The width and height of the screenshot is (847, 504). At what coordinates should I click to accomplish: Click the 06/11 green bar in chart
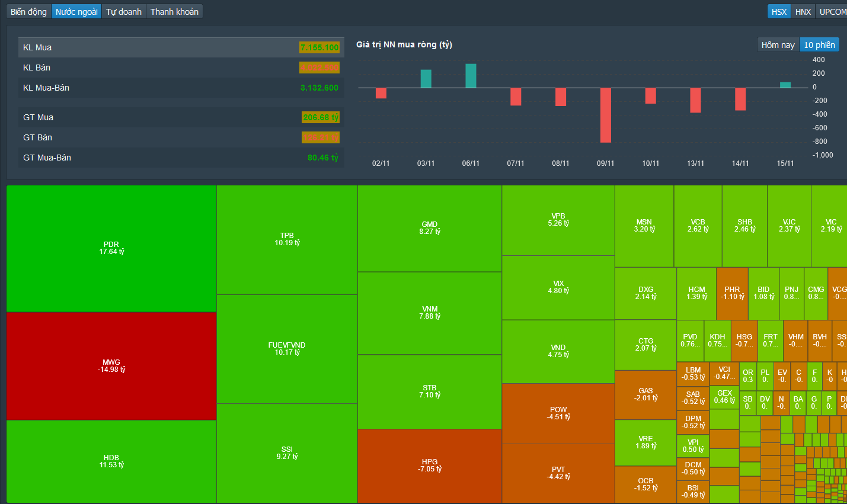tap(471, 76)
